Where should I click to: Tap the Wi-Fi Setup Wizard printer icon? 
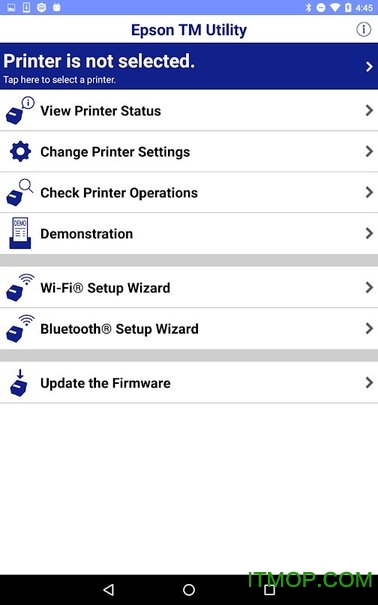[x=20, y=287]
